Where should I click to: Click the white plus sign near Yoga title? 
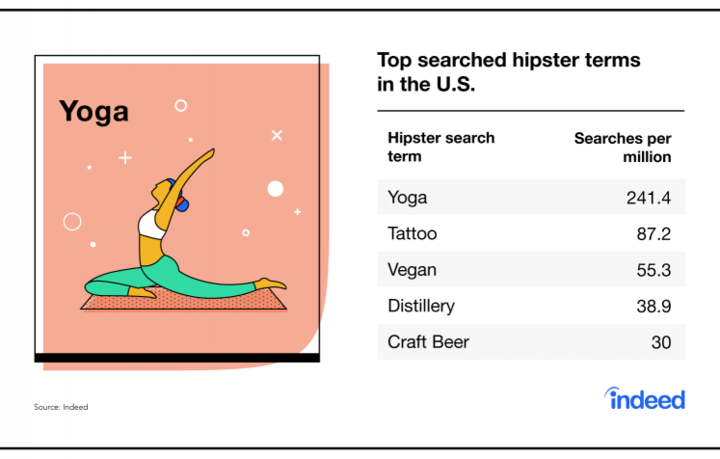pos(125,158)
